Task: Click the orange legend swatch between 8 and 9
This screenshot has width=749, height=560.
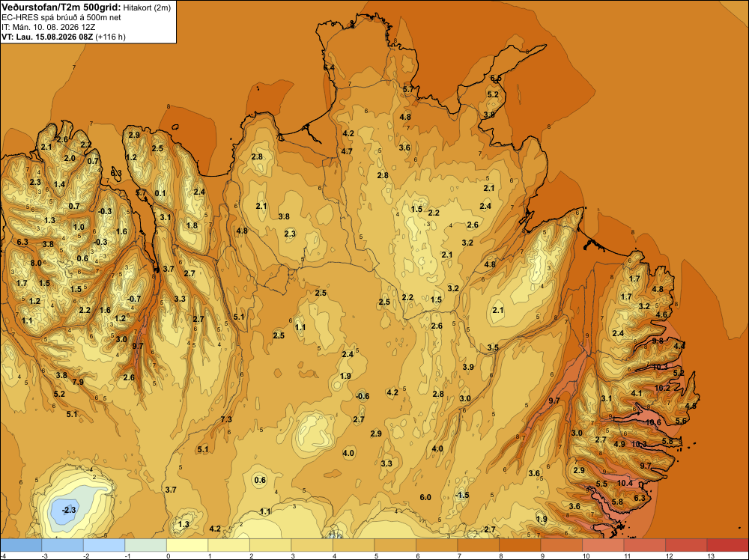Action: pyautogui.click(x=520, y=545)
